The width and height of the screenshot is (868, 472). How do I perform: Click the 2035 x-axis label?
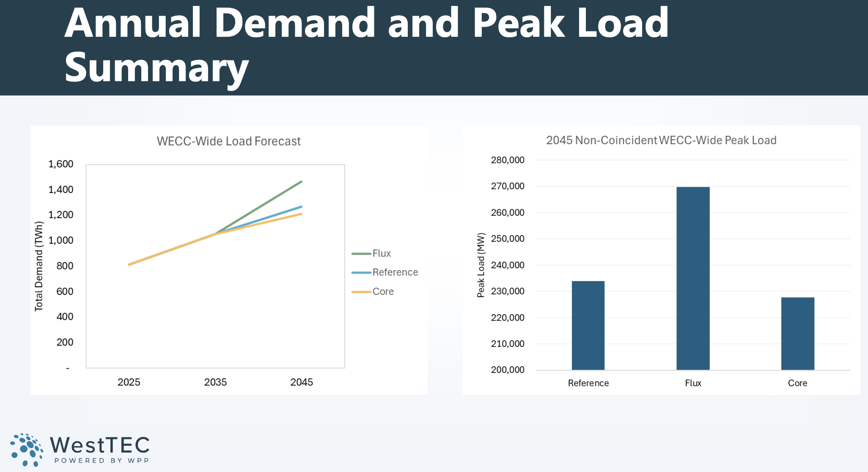click(215, 382)
